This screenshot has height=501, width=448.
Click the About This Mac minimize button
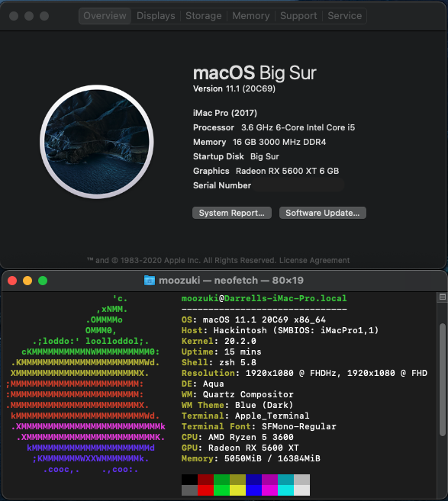point(29,16)
